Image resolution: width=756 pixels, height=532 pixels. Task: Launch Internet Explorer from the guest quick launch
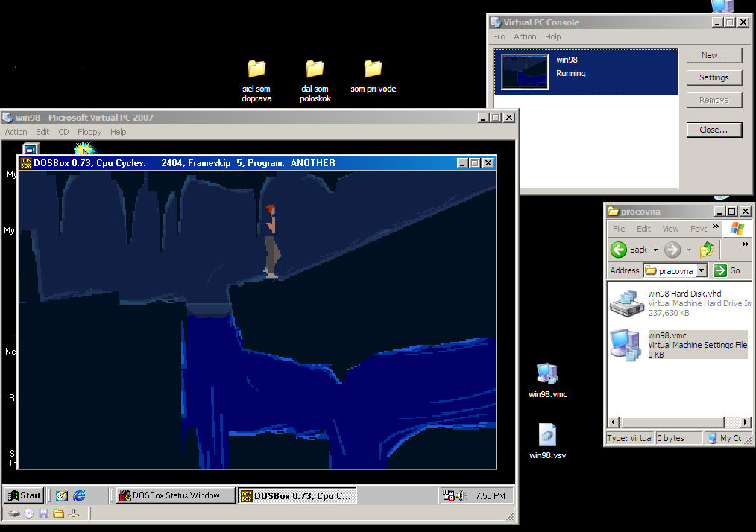79,495
